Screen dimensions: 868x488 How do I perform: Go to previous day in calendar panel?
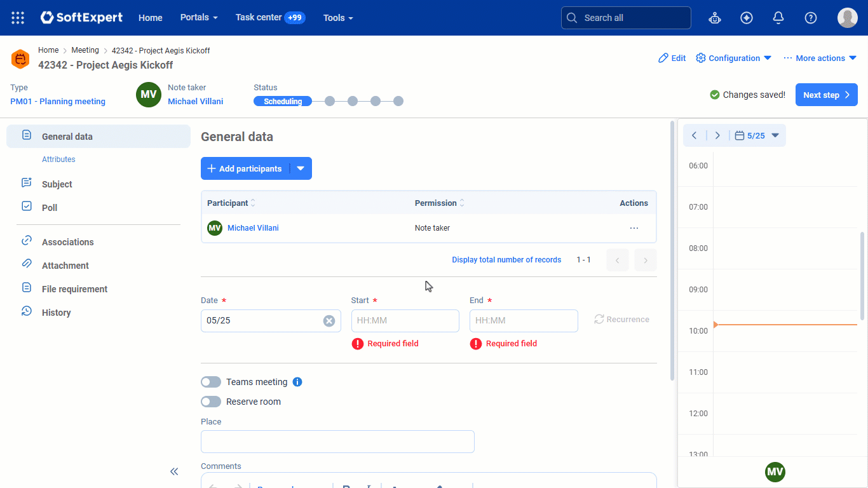695,135
